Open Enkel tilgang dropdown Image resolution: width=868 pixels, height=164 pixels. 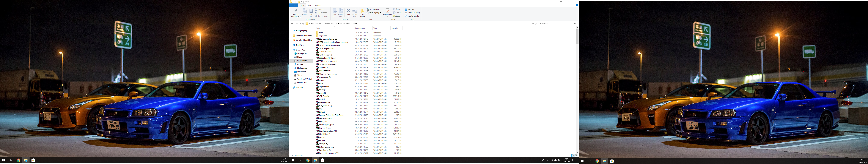[373, 13]
